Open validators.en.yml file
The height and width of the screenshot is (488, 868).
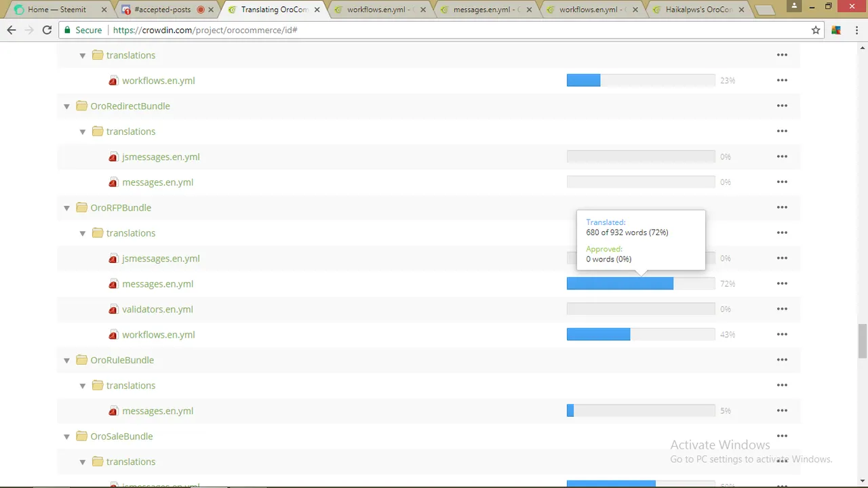pyautogui.click(x=157, y=309)
